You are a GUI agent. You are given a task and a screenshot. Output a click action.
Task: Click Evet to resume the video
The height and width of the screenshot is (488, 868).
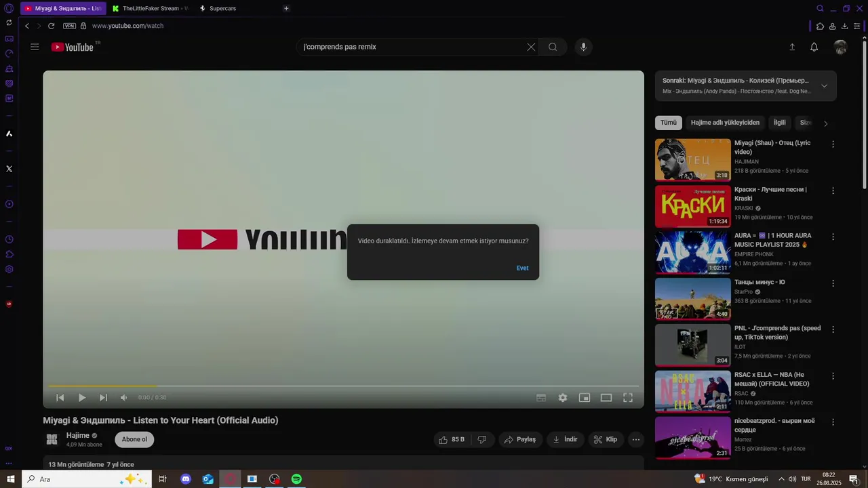522,268
